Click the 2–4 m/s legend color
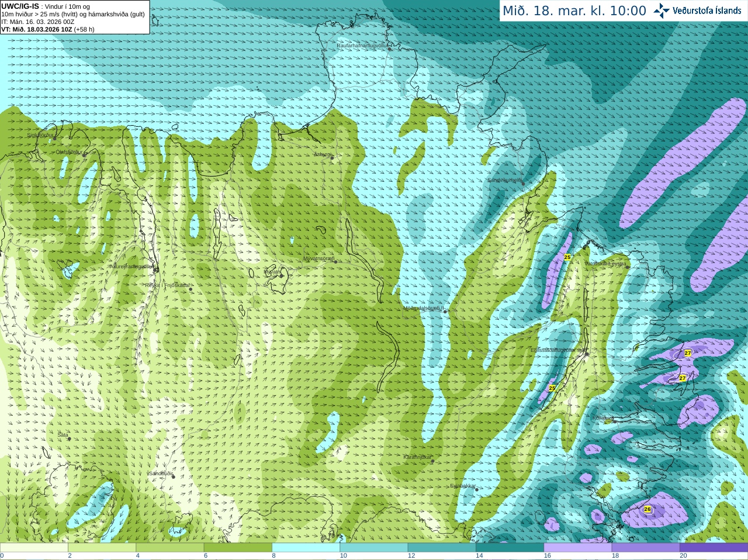Screen dimensions: 748x560 click(x=102, y=547)
